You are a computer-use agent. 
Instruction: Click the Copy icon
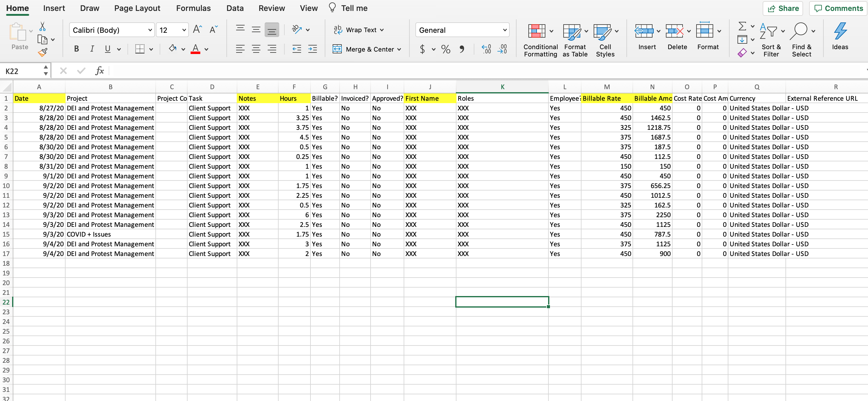[x=42, y=39]
